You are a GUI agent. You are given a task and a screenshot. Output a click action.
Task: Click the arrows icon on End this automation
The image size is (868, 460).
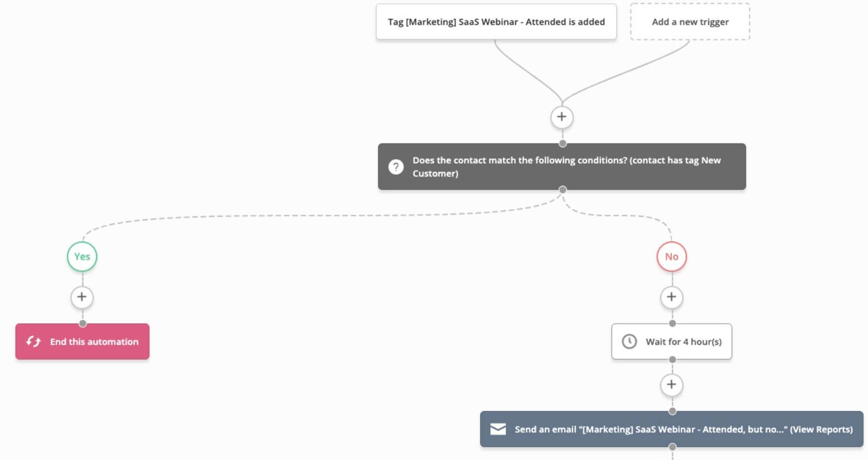click(33, 342)
